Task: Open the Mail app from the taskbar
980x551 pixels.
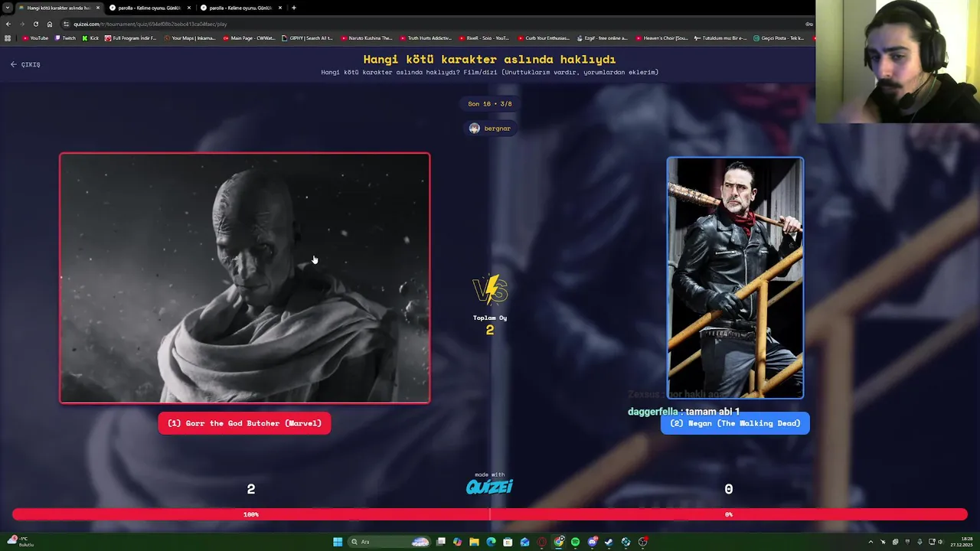Action: (524, 542)
